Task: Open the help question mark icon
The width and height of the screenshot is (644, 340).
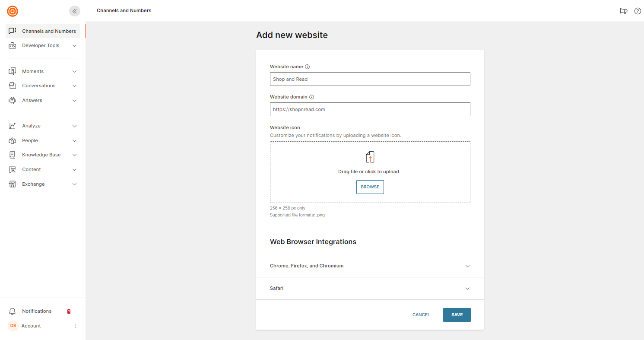Action: coord(638,11)
